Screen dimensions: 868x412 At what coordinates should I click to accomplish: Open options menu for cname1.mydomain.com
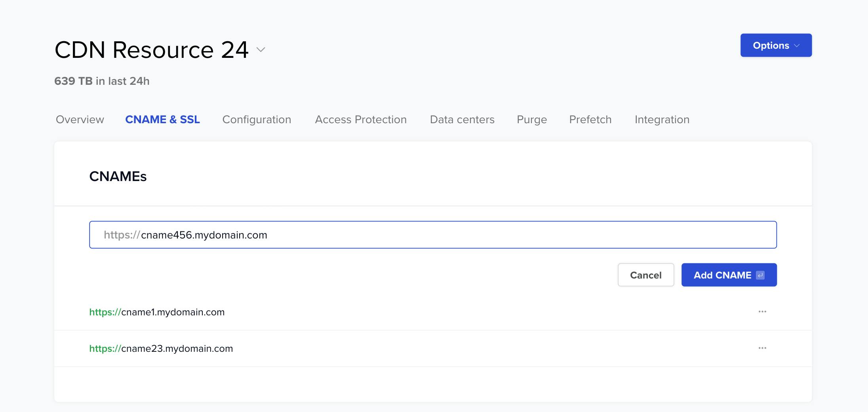pyautogui.click(x=762, y=312)
